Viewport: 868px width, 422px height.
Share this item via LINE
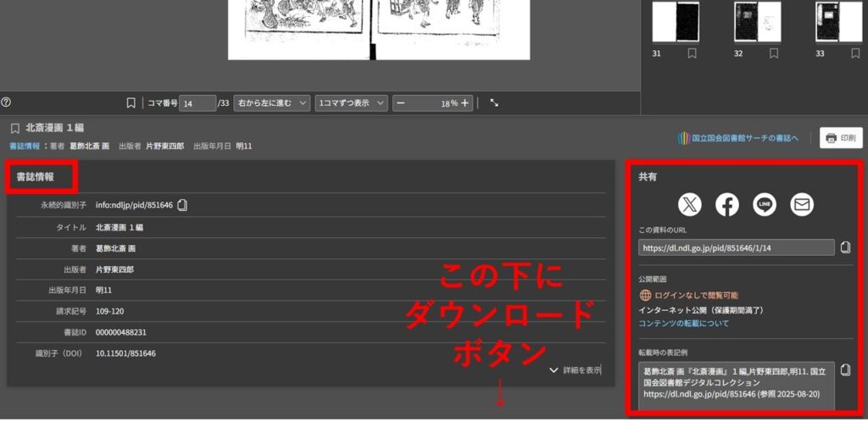pyautogui.click(x=765, y=204)
